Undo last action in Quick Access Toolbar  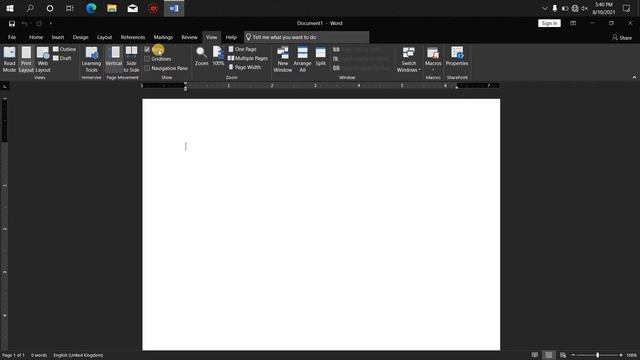24,24
